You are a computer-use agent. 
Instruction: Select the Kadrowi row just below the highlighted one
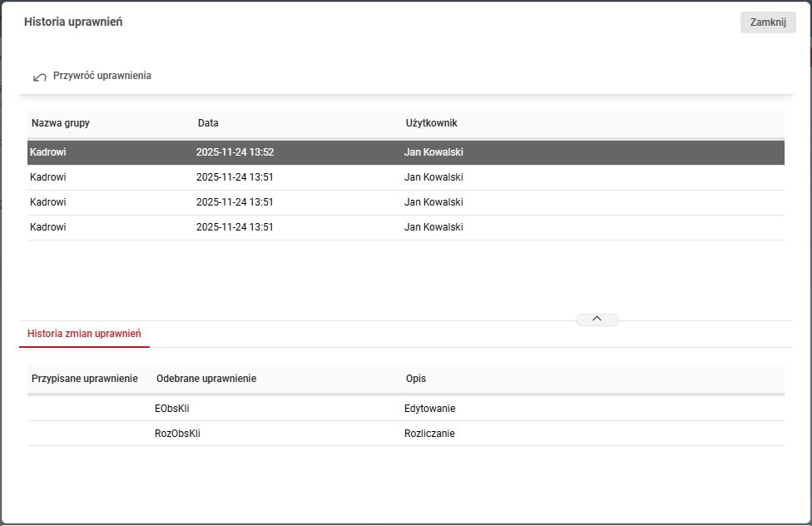coord(48,177)
